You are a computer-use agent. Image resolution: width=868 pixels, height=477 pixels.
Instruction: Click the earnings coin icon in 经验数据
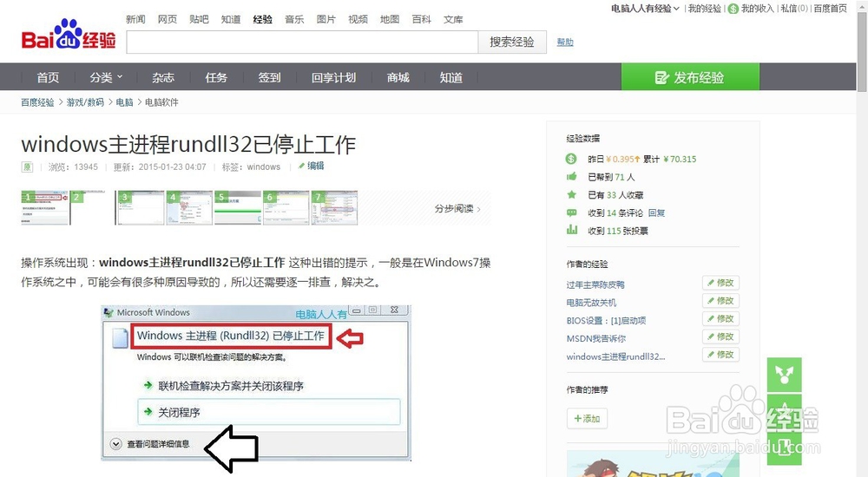tap(571, 159)
